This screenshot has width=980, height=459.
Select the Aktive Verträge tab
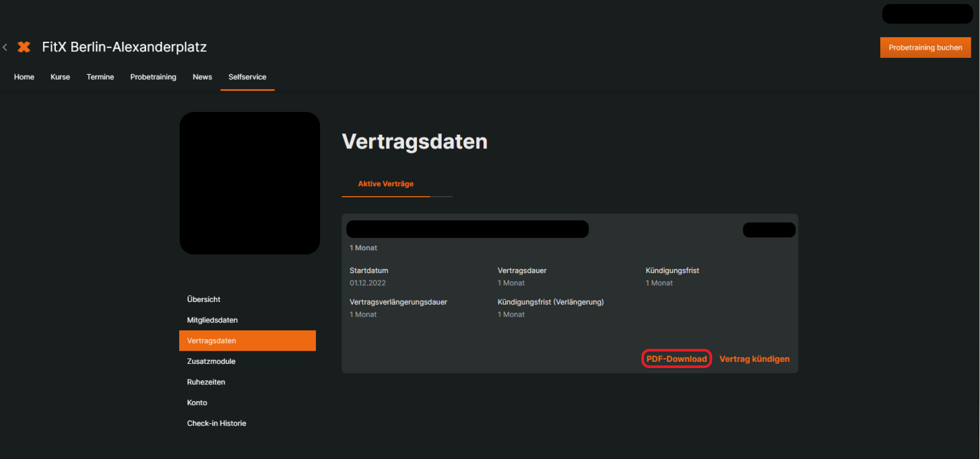tap(385, 184)
